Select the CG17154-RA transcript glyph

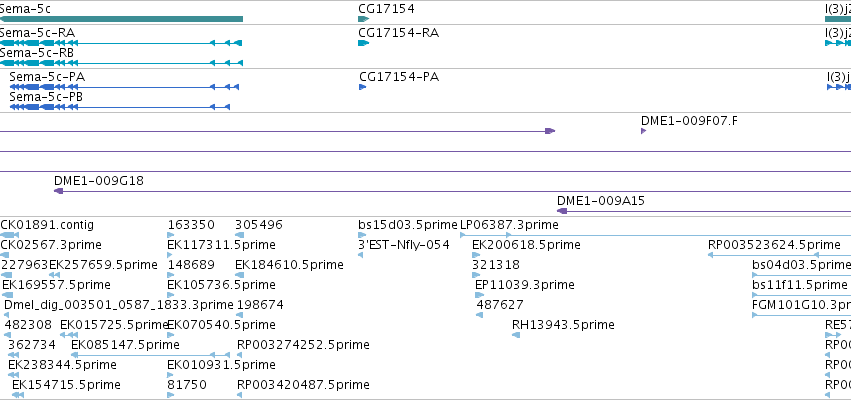[364, 43]
